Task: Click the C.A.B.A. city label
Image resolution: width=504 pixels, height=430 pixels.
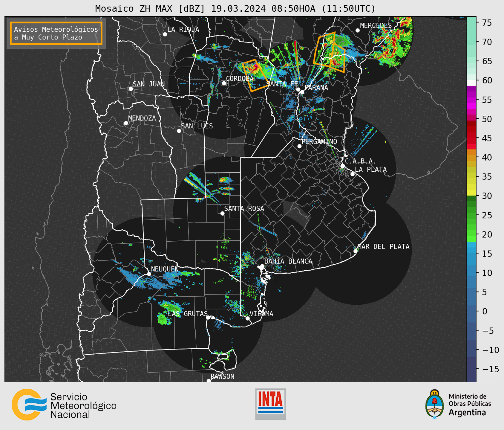Action: click(x=361, y=161)
